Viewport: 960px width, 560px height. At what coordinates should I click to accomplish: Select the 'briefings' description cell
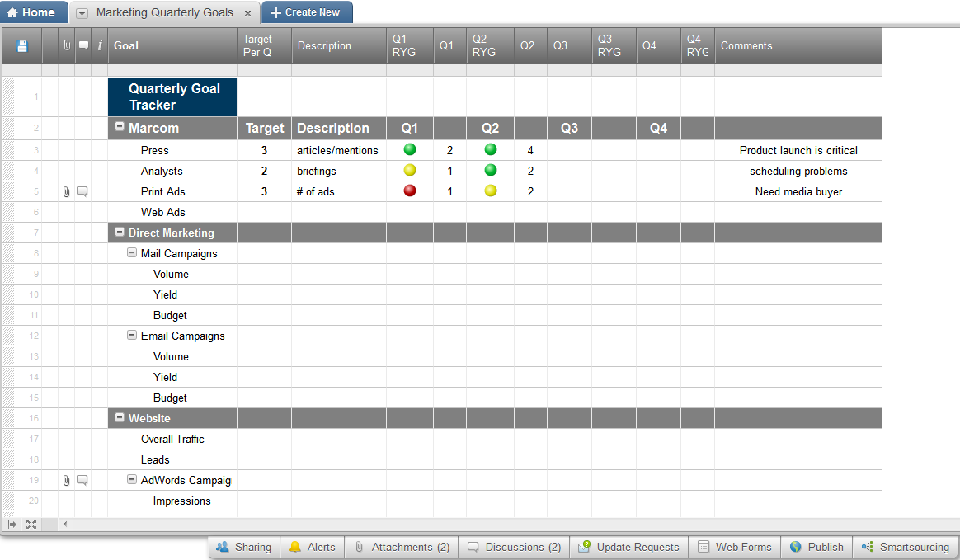tap(339, 172)
